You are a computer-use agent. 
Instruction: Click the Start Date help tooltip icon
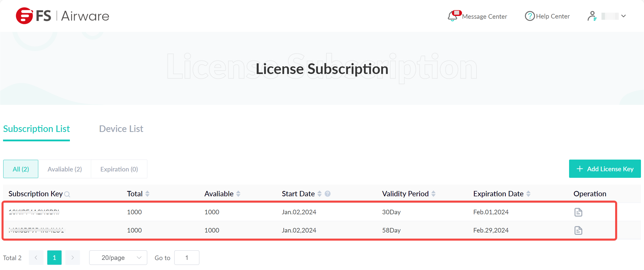(x=328, y=194)
